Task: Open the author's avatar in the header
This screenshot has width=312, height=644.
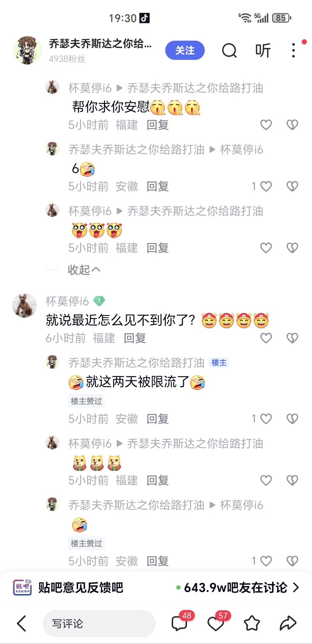Action: (27, 50)
